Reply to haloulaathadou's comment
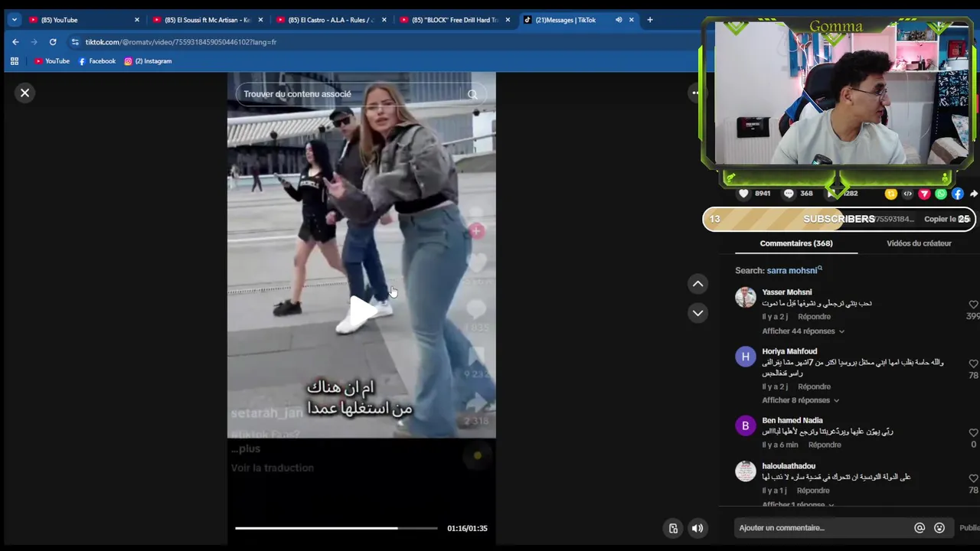 [813, 491]
